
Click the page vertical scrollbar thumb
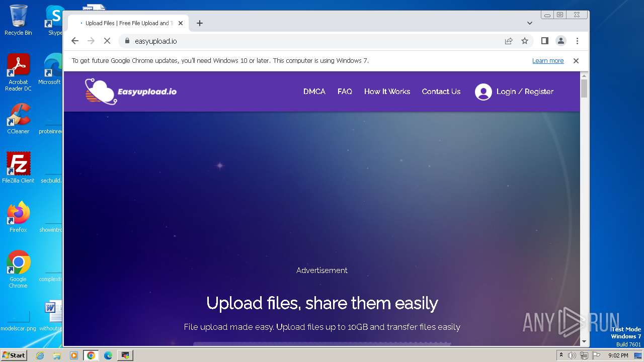coord(584,88)
